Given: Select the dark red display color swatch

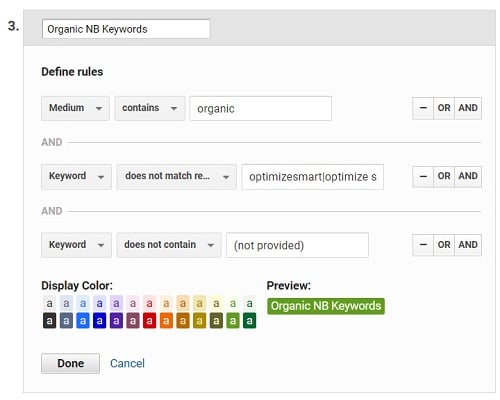Looking at the screenshot, I should point(149,321).
